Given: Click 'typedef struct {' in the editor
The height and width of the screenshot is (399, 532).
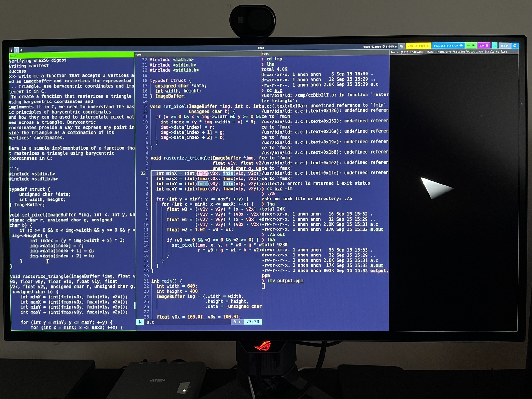Looking at the screenshot, I should (x=171, y=80).
